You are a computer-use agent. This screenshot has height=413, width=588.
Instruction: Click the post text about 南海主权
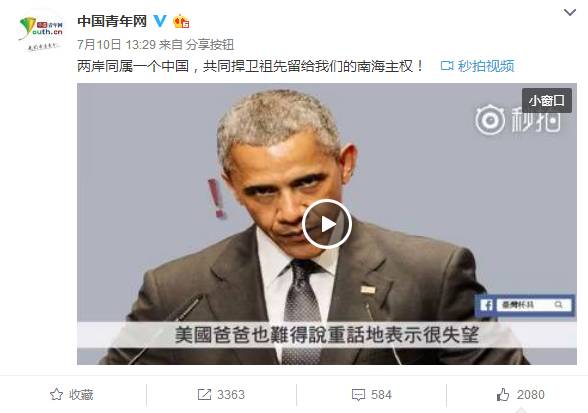(250, 66)
